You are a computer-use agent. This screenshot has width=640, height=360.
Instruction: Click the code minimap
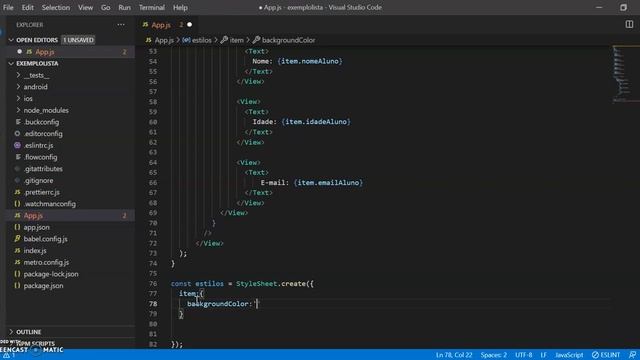pyautogui.click(x=625, y=73)
